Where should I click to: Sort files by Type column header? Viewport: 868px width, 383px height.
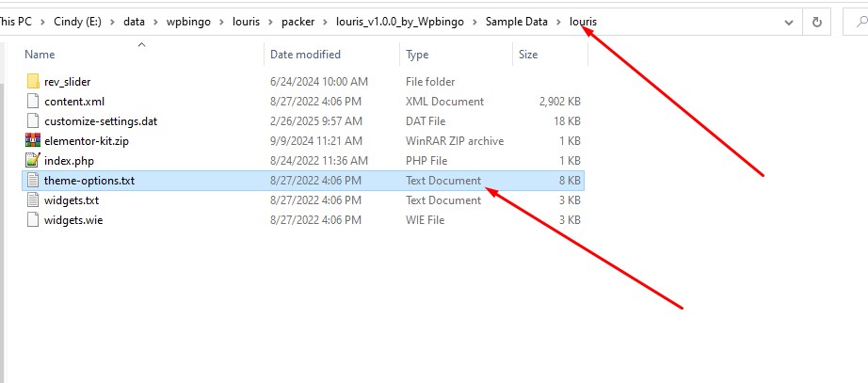tap(417, 55)
